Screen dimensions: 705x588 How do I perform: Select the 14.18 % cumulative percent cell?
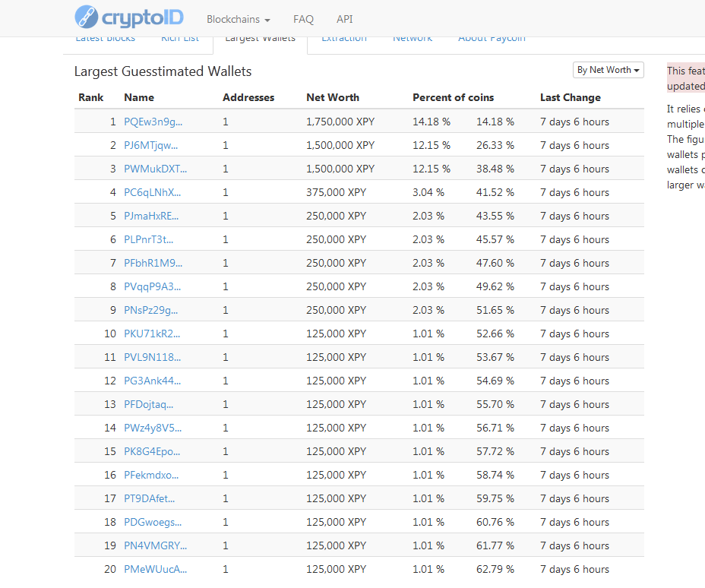click(495, 122)
